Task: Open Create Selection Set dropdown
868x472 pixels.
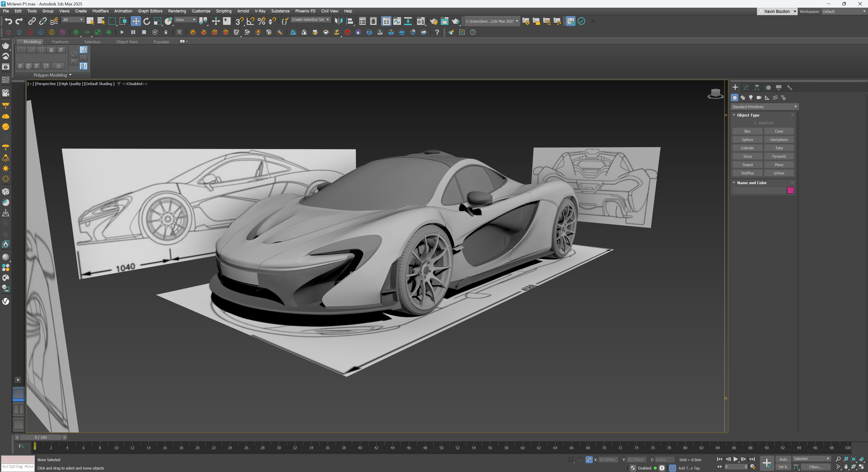Action: tap(311, 20)
